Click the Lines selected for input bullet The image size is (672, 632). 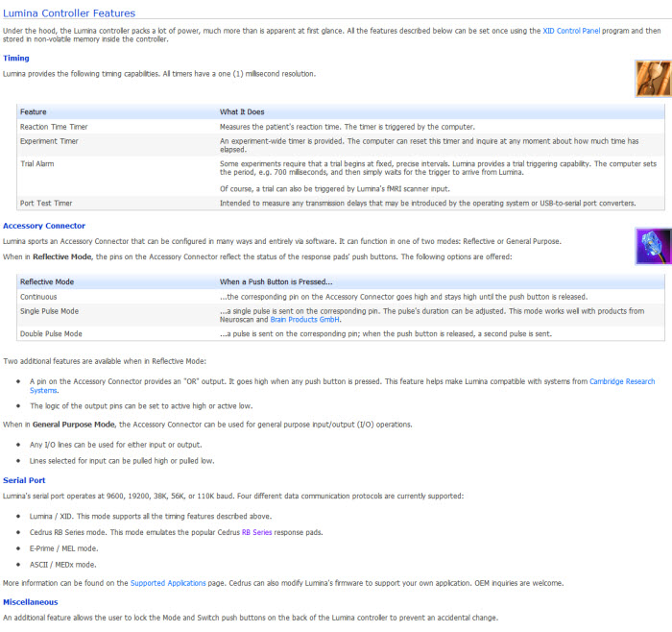click(122, 461)
